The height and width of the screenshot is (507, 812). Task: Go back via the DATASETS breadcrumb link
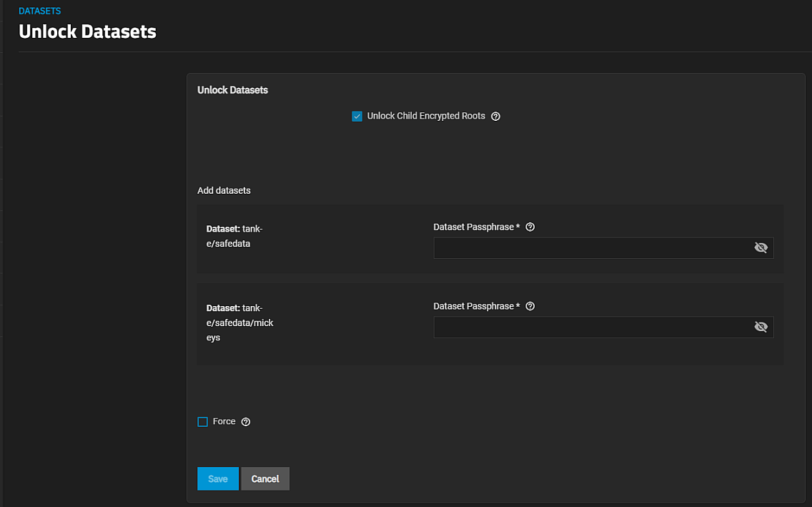pyautogui.click(x=39, y=11)
